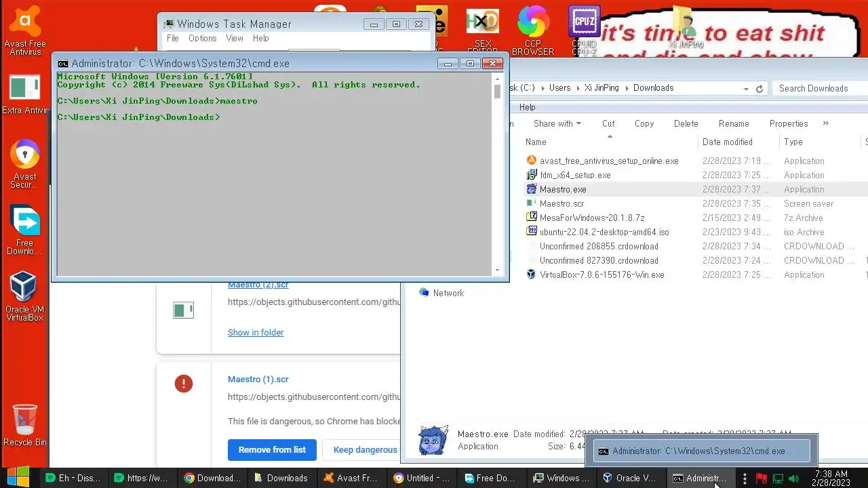Click the cmd window scroll up arrow
The image size is (868, 488).
coord(497,77)
